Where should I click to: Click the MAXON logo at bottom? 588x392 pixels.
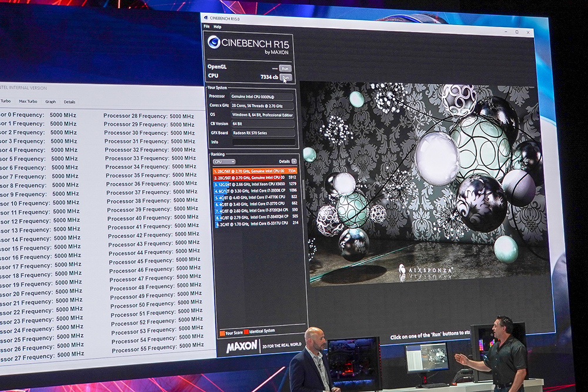[242, 346]
